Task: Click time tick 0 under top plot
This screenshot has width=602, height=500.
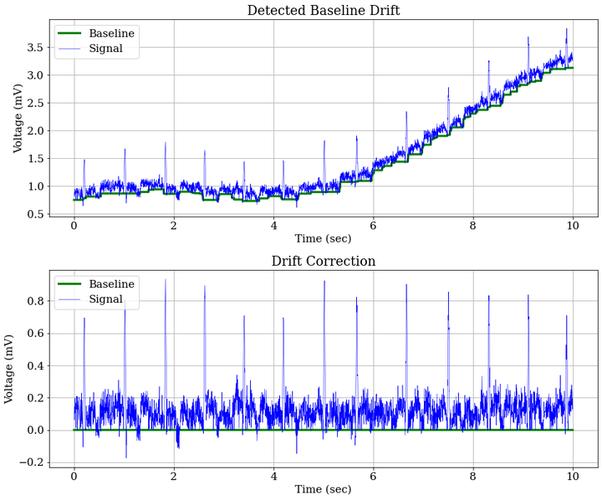Action: (74, 226)
